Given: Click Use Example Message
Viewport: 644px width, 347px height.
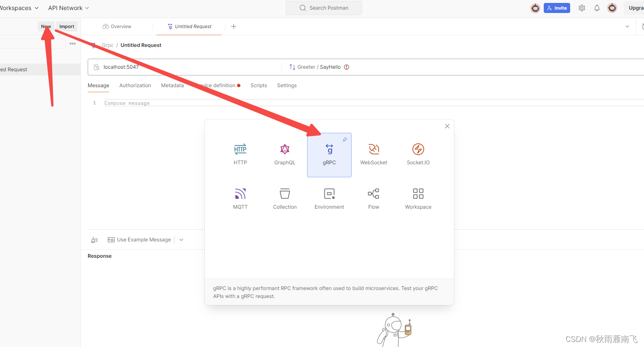Looking at the screenshot, I should coord(139,240).
